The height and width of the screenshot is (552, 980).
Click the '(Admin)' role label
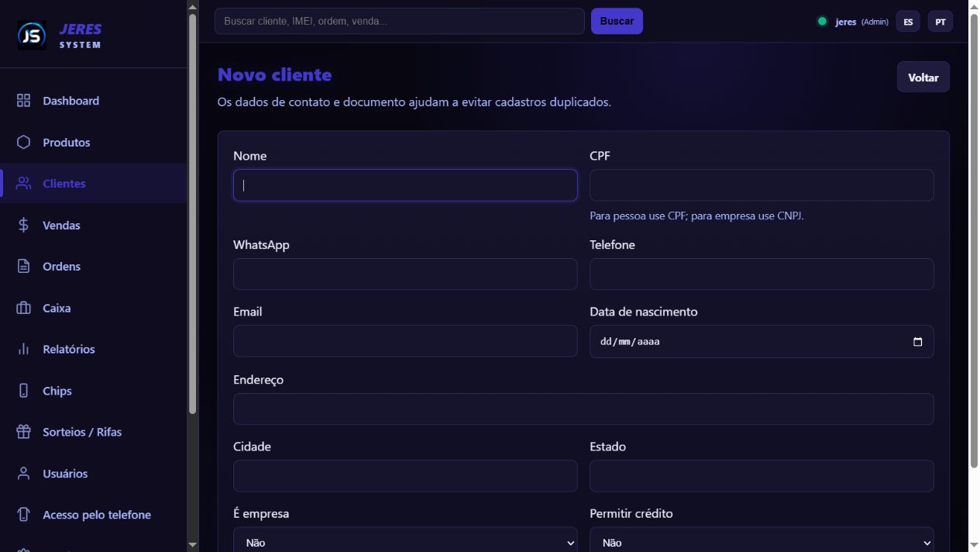875,22
